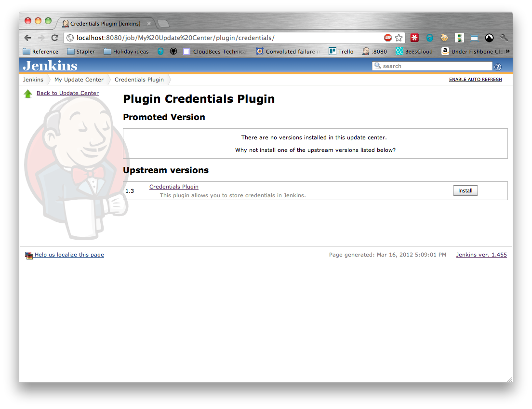Click the browser address bar URL
This screenshot has width=532, height=409.
[175, 38]
